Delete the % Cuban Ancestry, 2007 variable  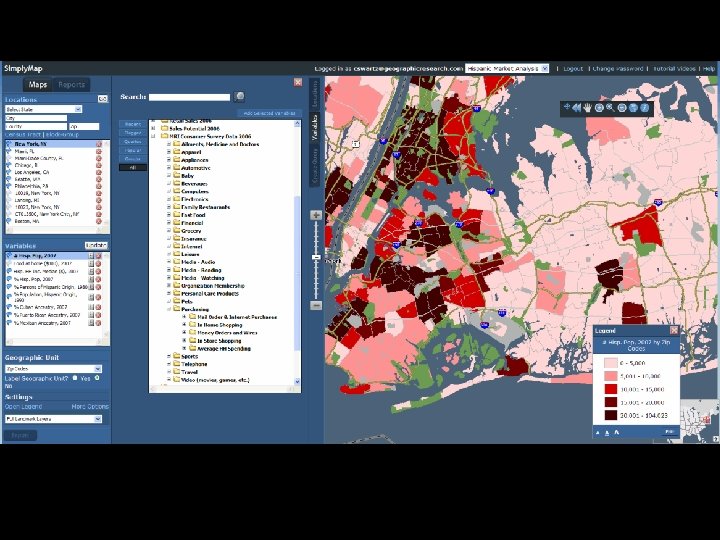click(x=98, y=307)
